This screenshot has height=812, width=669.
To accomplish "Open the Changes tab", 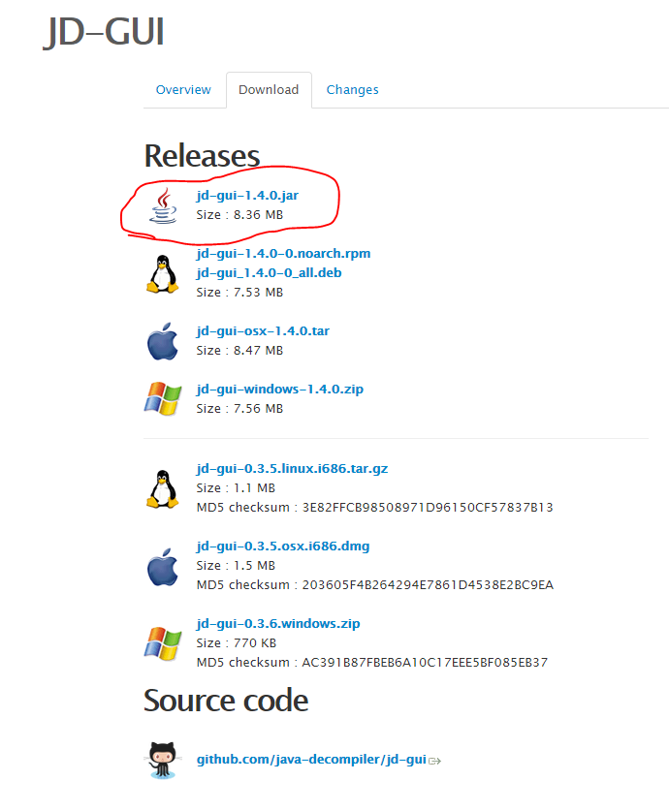I will [x=352, y=89].
